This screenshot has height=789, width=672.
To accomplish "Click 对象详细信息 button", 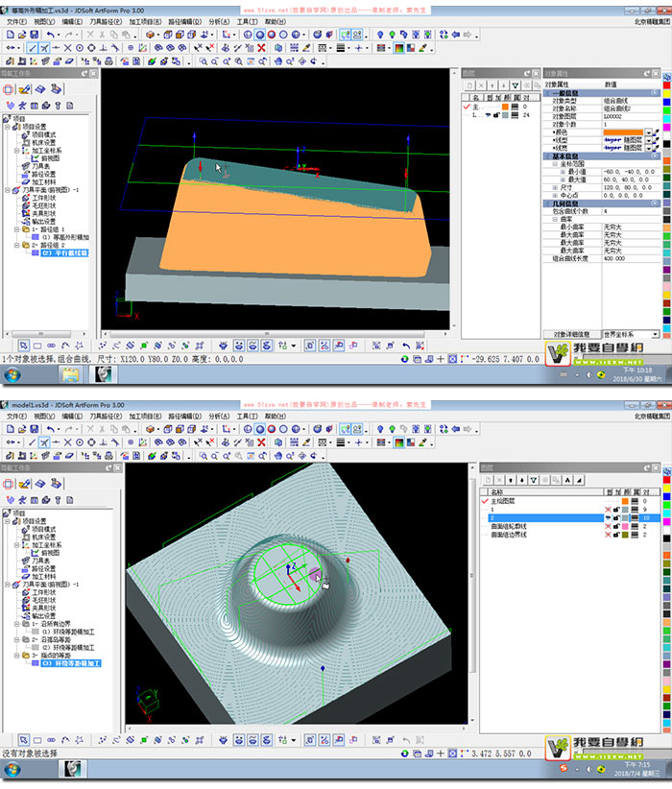I will click(x=572, y=334).
